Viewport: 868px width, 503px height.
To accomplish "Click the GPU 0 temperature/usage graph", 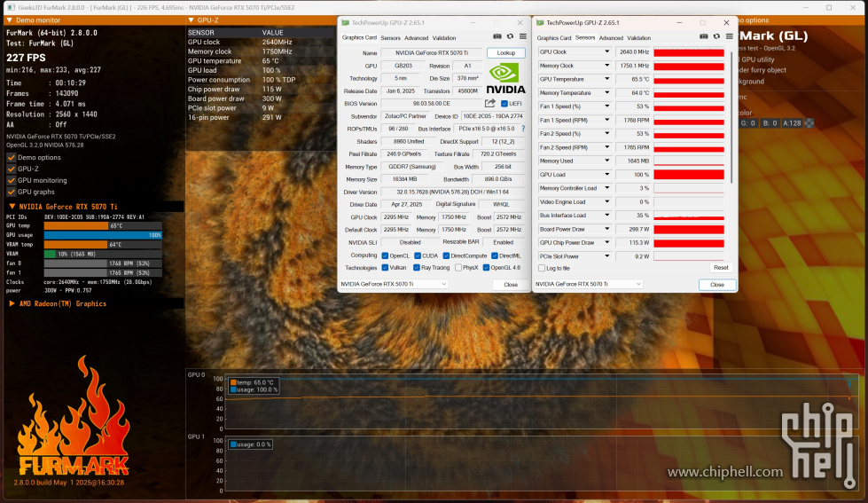I will pyautogui.click(x=542, y=404).
